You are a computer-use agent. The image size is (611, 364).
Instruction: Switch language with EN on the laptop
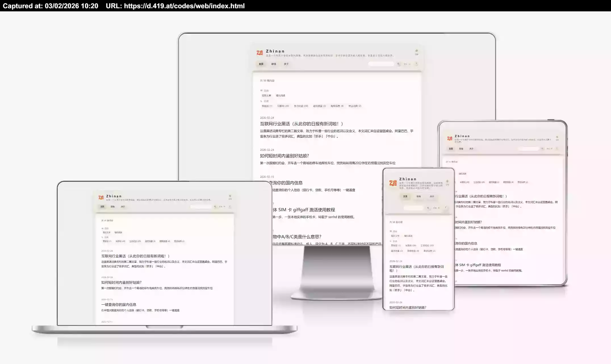point(221,207)
